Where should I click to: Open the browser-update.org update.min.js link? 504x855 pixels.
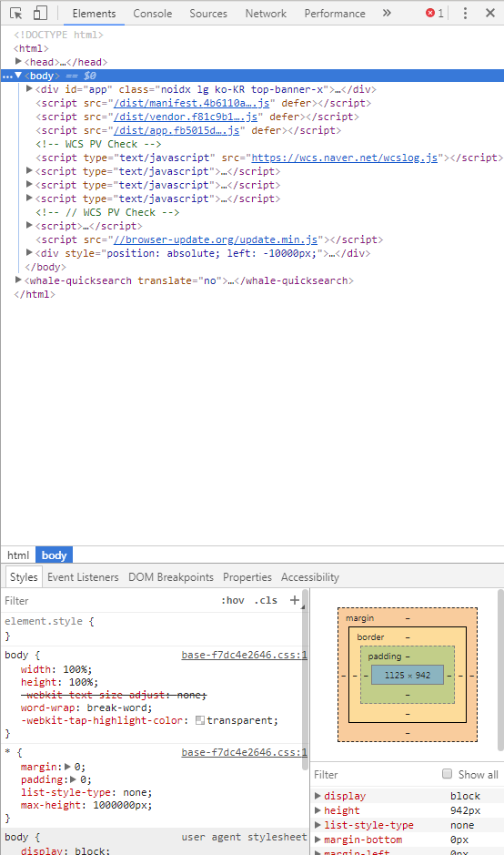tap(216, 239)
